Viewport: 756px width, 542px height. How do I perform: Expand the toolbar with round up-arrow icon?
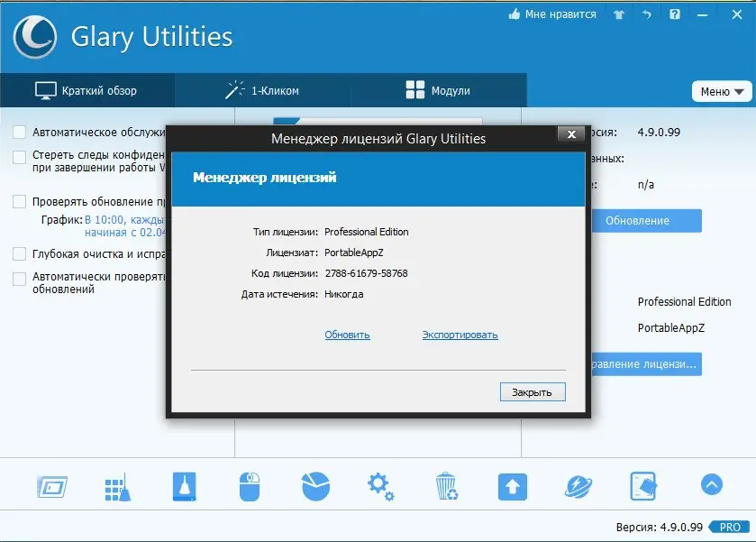click(x=712, y=484)
